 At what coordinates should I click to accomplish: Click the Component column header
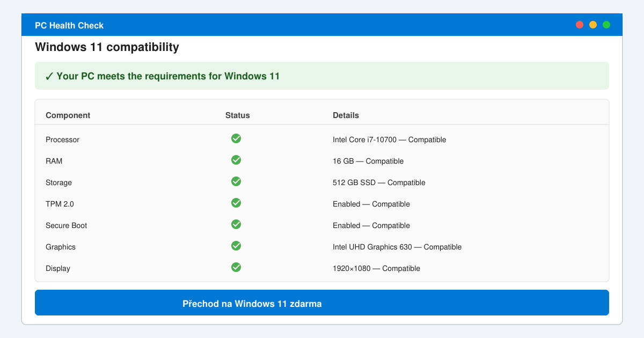pyautogui.click(x=68, y=115)
